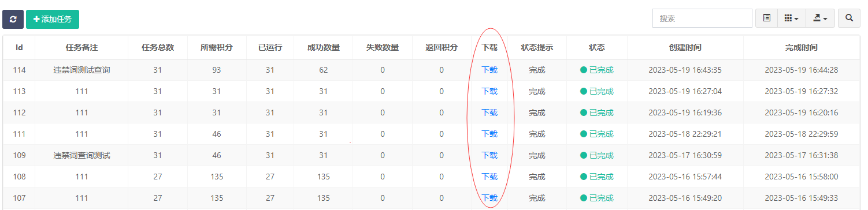Toggle the table card view icon

coord(766,18)
